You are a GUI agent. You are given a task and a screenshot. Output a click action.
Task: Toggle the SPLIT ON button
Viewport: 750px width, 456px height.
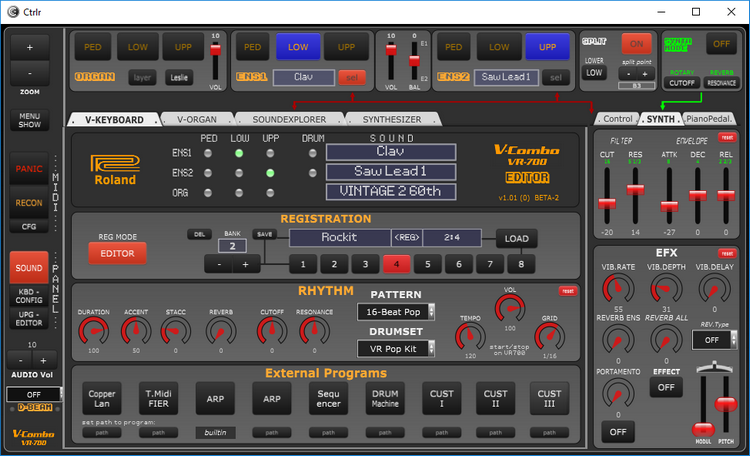click(636, 44)
